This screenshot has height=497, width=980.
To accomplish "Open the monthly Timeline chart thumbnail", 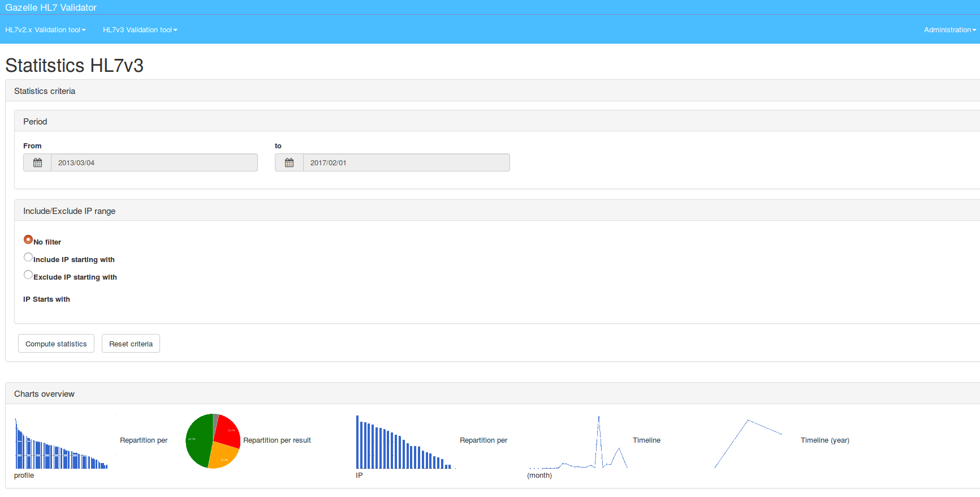I will click(x=578, y=443).
